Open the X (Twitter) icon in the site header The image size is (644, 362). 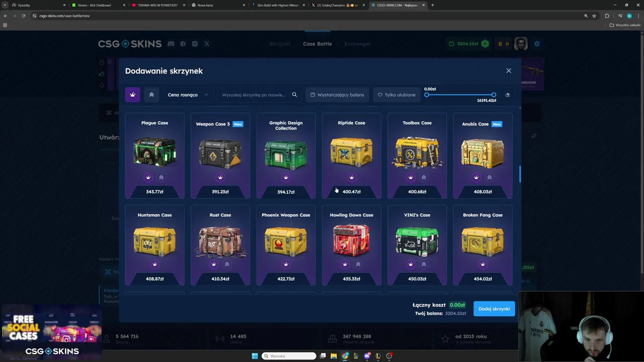[x=207, y=44]
